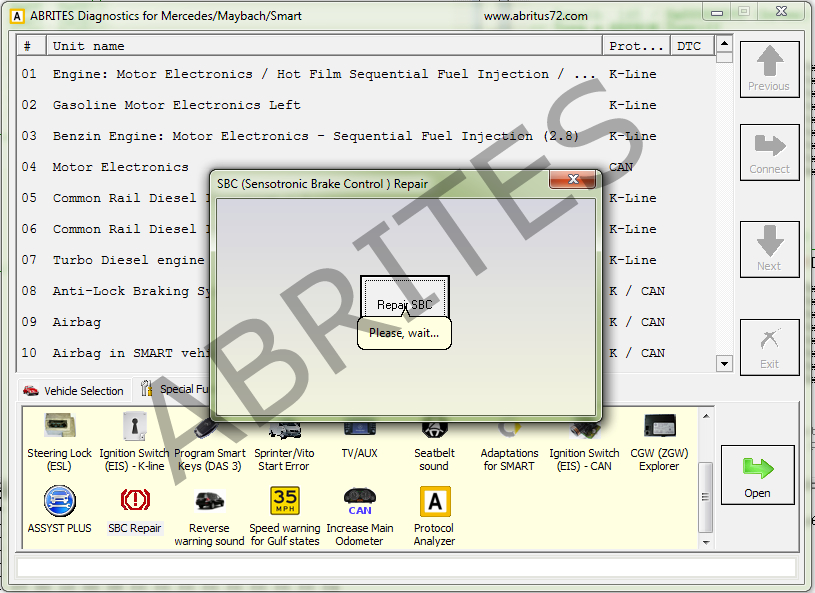Screen dimensions: 815x593
Task: Select the SBC Repair icon
Action: pyautogui.click(x=135, y=509)
